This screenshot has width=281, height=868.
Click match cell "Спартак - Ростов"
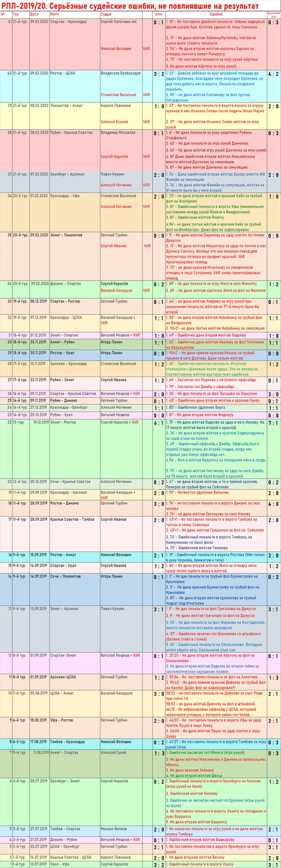tap(65, 301)
